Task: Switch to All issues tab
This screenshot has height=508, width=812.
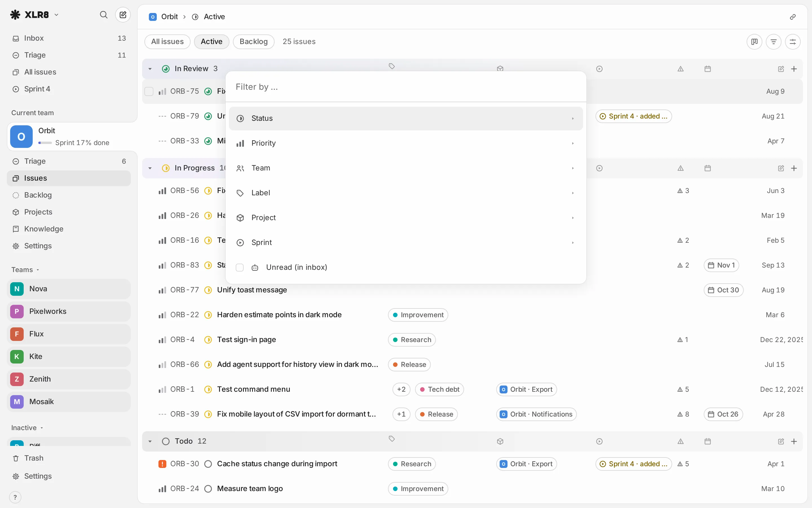Action: [x=167, y=42]
